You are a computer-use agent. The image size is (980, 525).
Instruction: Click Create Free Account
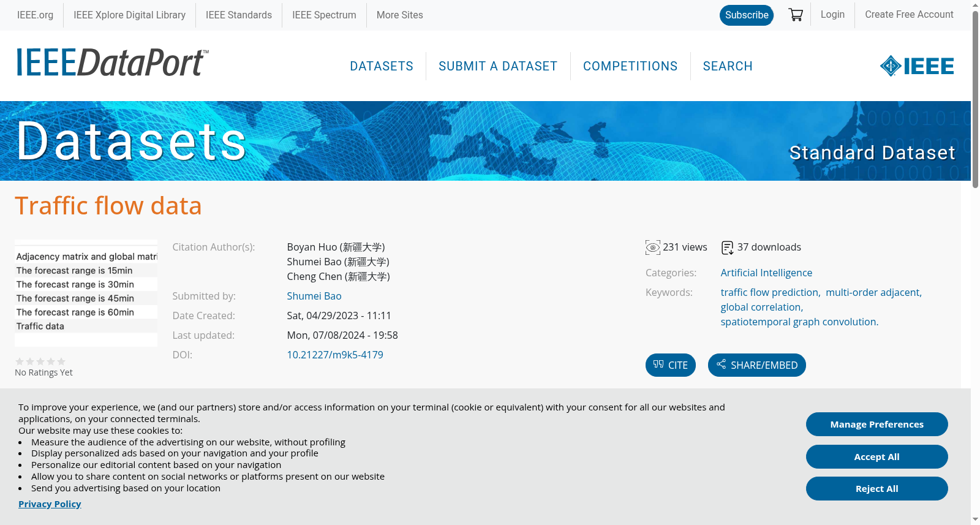[909, 15]
